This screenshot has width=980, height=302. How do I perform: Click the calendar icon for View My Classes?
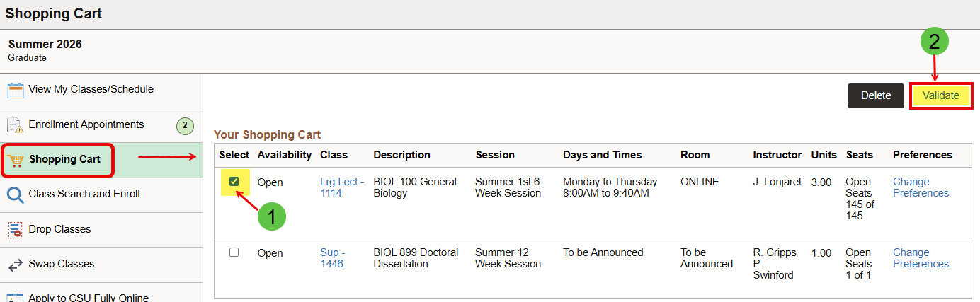pos(16,91)
